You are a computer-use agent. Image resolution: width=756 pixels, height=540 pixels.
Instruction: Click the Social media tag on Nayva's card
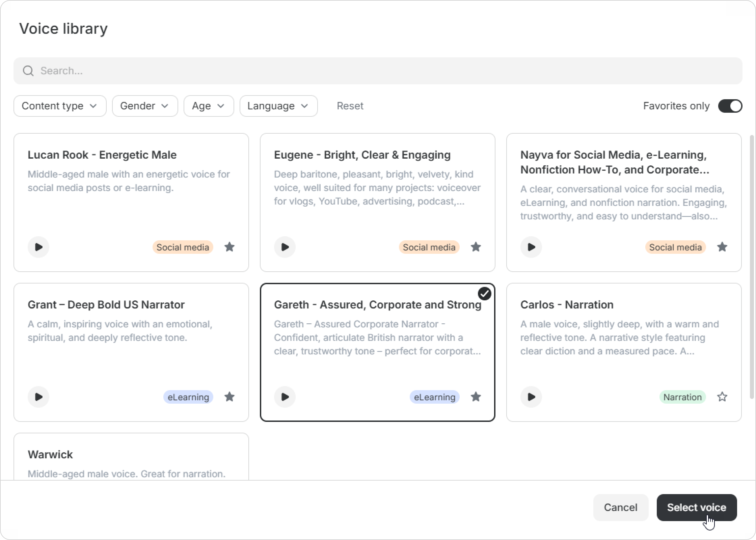click(x=676, y=247)
